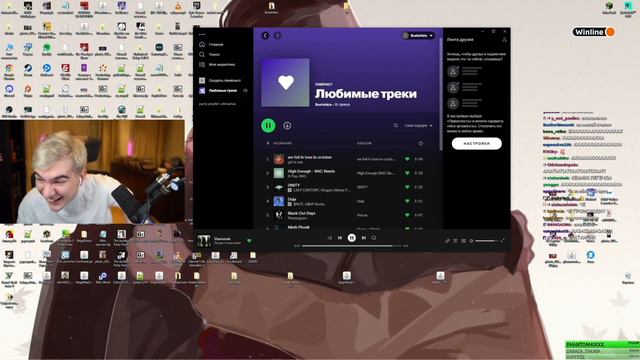Click the Doja track album thumbnail

click(x=279, y=201)
